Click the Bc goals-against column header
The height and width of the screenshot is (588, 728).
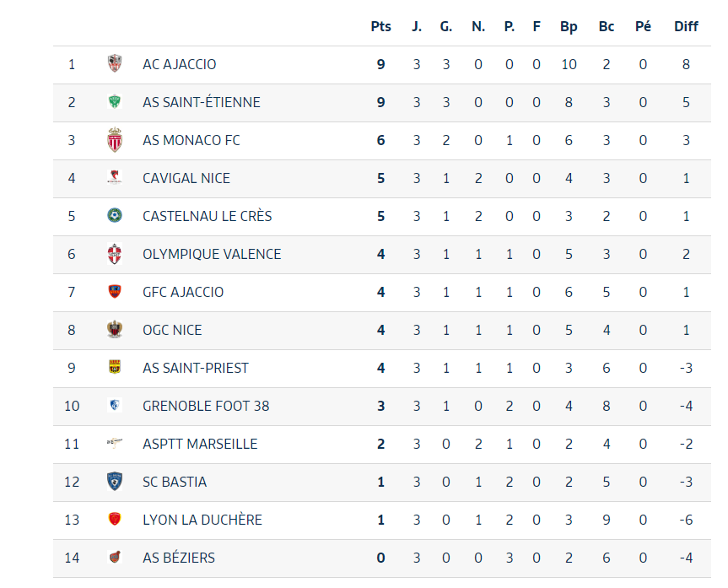click(x=606, y=26)
